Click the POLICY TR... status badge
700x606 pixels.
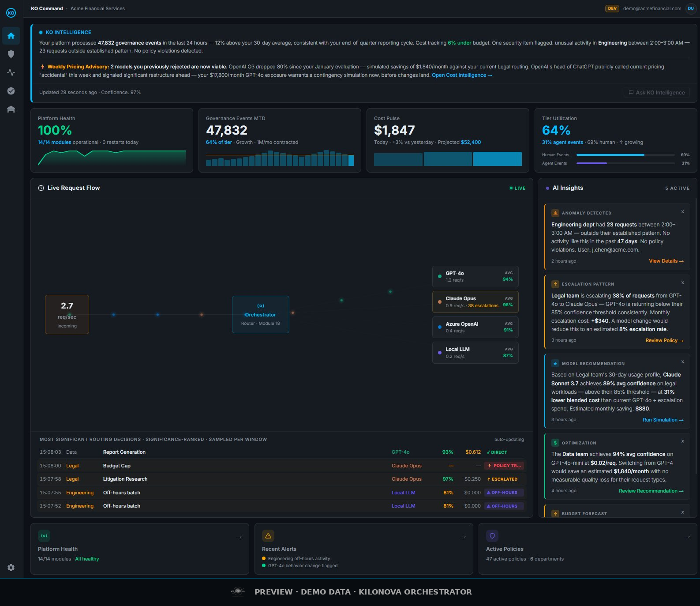(504, 466)
